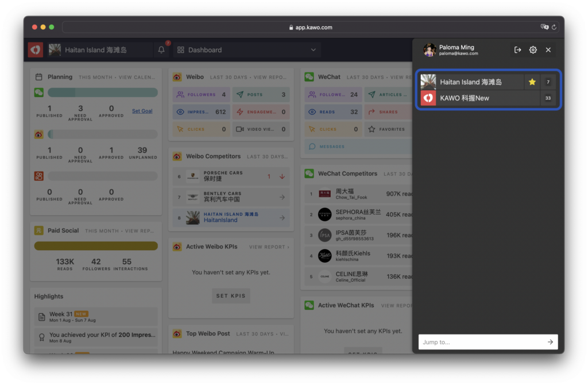588x385 pixels.
Task: Click the Weibo Followers metric tile
Action: [x=202, y=95]
